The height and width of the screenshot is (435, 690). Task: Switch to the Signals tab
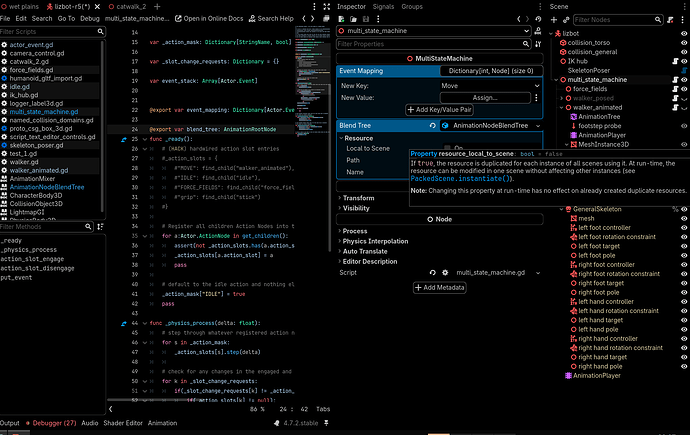tap(383, 7)
